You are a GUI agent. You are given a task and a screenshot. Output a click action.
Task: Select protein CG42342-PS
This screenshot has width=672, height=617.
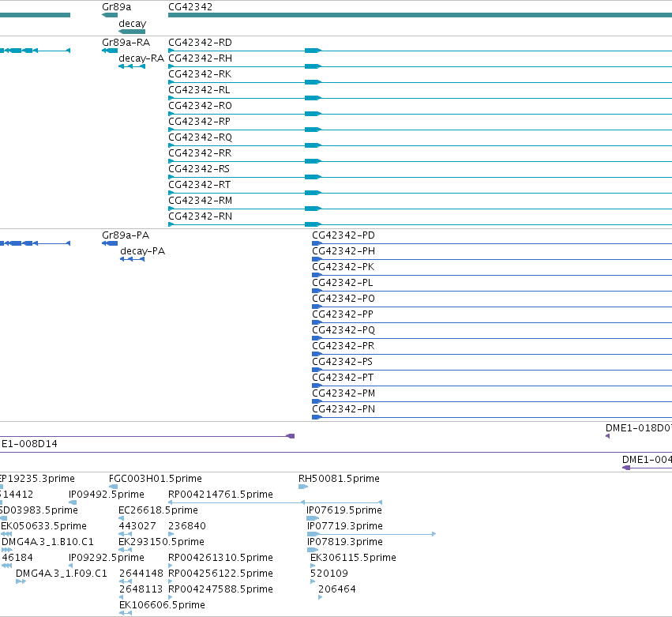point(343,362)
